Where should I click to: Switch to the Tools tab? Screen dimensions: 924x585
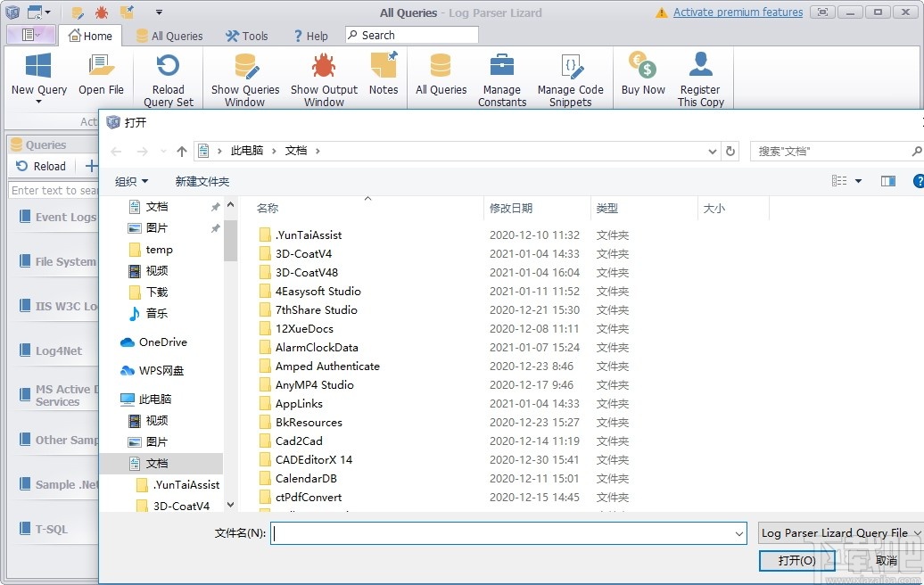pyautogui.click(x=247, y=36)
